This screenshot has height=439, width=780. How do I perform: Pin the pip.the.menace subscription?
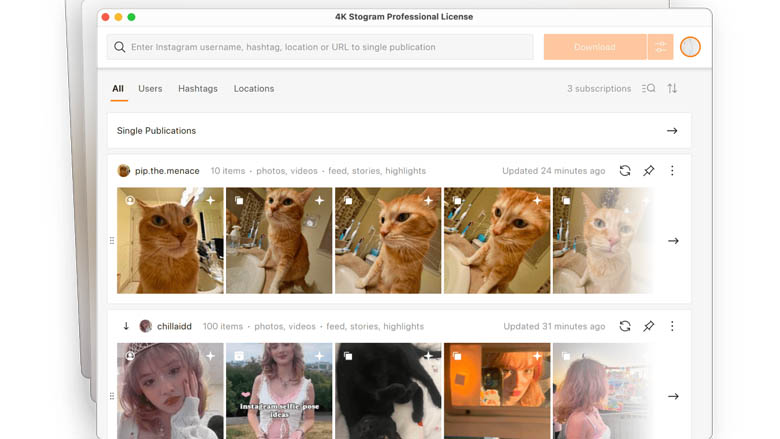[649, 171]
